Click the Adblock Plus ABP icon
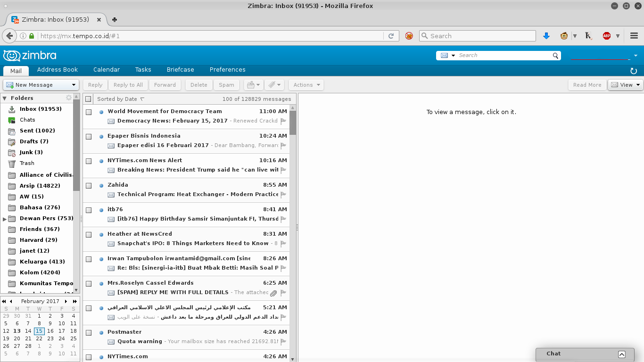Viewport: 644px width, 362px height. point(607,36)
